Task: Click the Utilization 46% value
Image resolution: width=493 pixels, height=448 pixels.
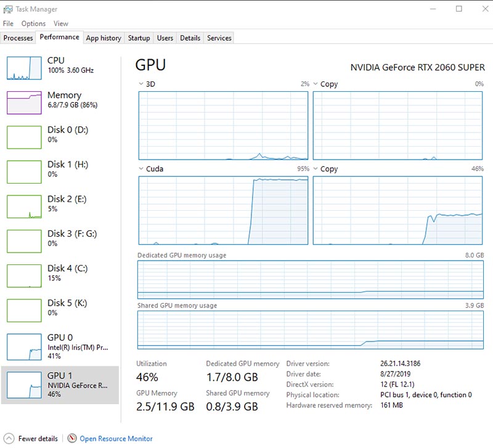Action: coord(147,377)
